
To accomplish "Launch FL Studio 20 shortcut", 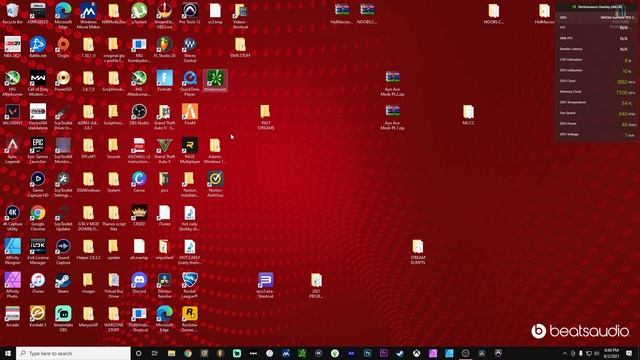I will 164,47.
